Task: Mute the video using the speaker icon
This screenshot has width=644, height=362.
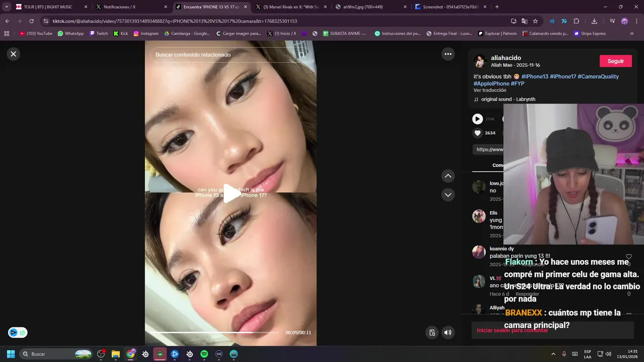Action: click(448, 332)
